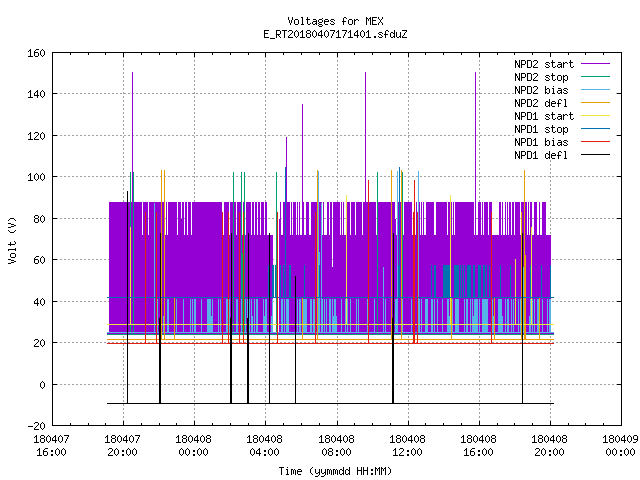Click the 180409 00:00 x-axis tick label
Screen dimensions: 640x480
coord(620,446)
